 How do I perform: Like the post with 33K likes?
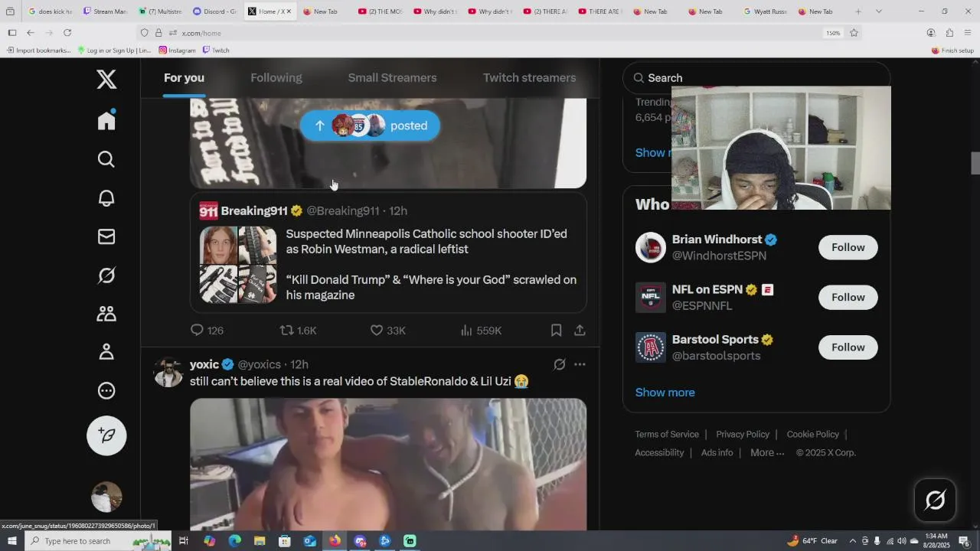(387, 331)
